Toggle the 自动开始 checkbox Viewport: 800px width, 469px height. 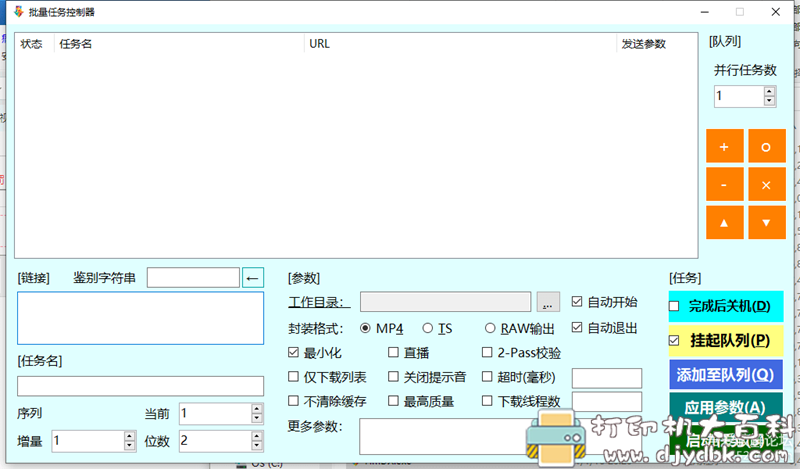point(577,302)
